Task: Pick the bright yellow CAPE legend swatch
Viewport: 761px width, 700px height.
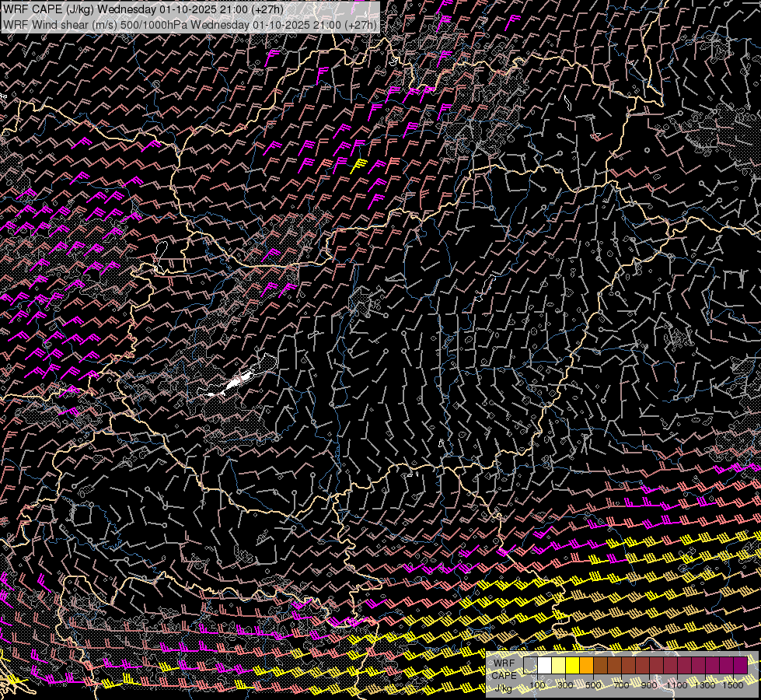Action: (572, 665)
